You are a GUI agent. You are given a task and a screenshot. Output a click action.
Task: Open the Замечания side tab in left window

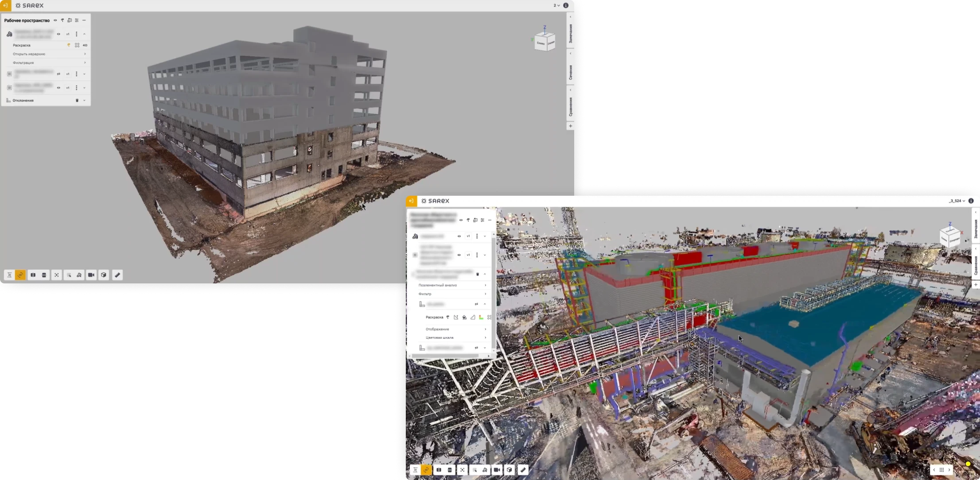coord(570,34)
